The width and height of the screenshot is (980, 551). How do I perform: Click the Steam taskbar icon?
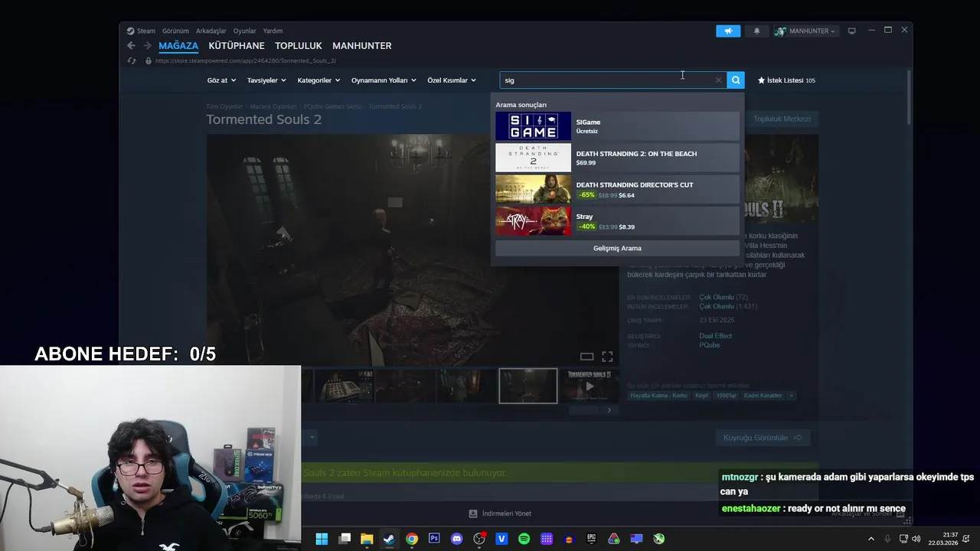[389, 539]
